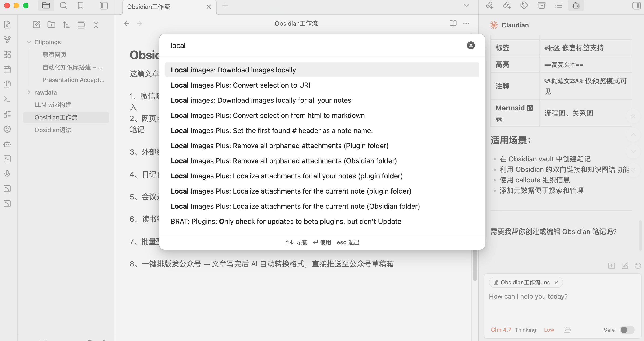Open command palette terminal icon
Viewport: 644px width, 341px height.
coord(7,99)
